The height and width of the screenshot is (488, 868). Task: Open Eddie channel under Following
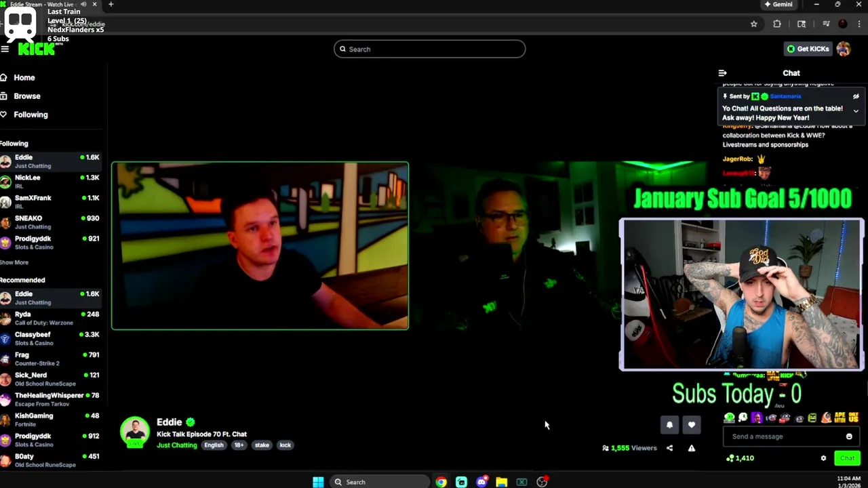tap(51, 161)
